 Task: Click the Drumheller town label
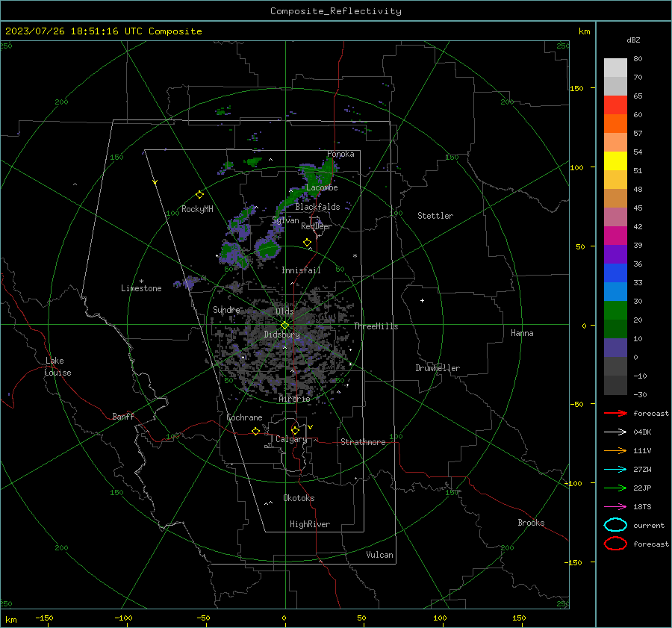point(438,368)
